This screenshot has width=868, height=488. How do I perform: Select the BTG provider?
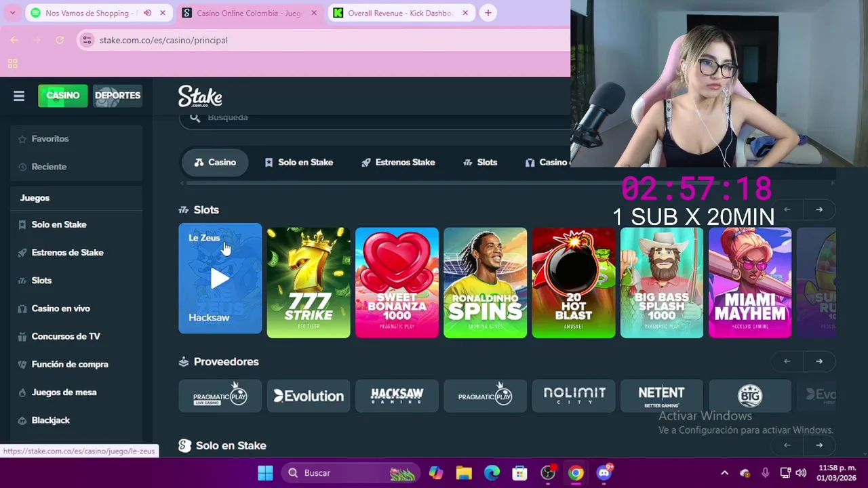(750, 396)
